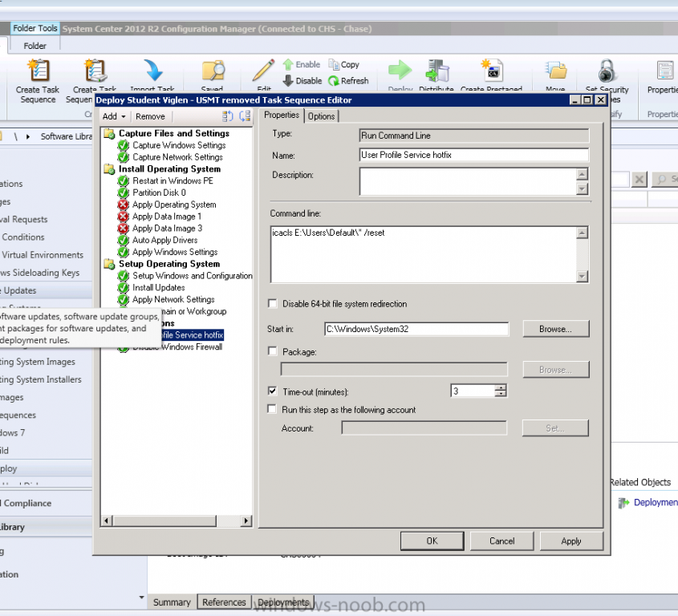Uncheck the Time-out (minutes) checkbox
Viewport: 678px width, 616px height.
[273, 391]
